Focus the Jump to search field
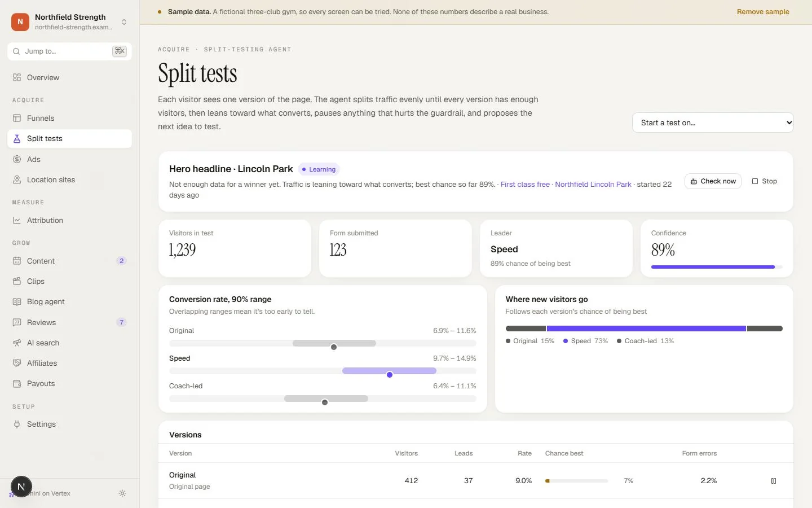 pyautogui.click(x=70, y=51)
